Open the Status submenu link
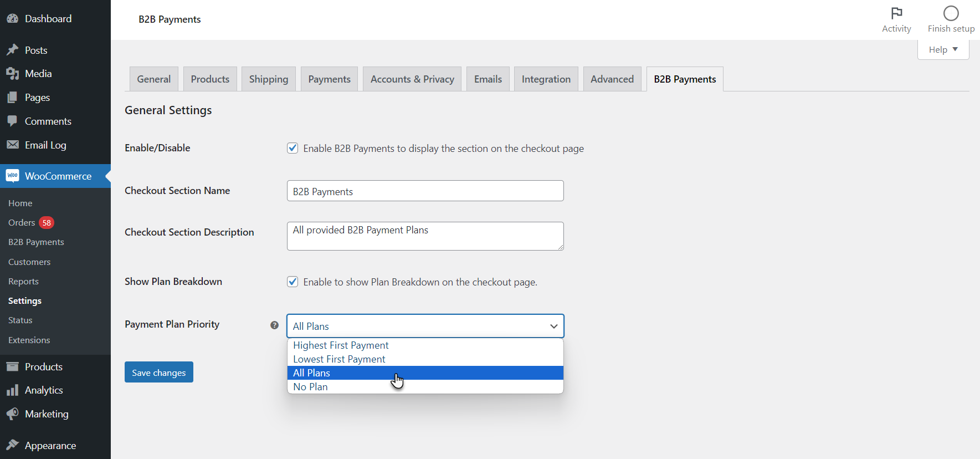The width and height of the screenshot is (980, 459). point(20,320)
